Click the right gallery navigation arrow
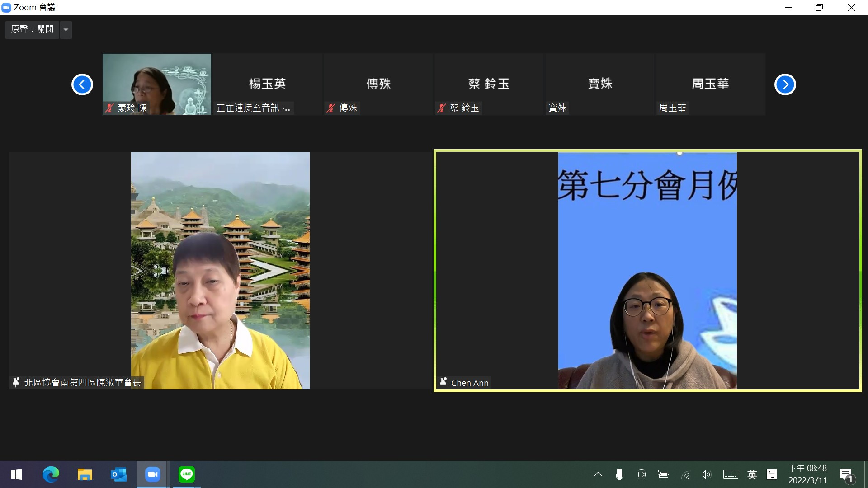 coord(785,84)
